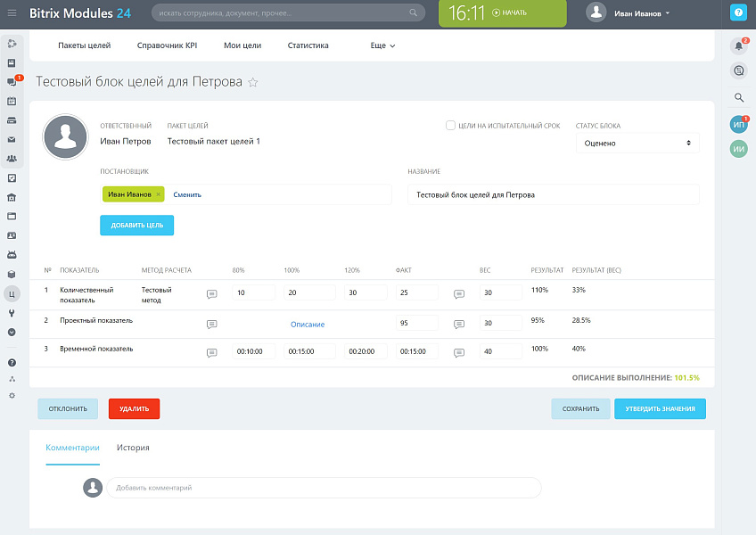Open notifications bell in right panel
The width and height of the screenshot is (756, 535).
click(738, 45)
